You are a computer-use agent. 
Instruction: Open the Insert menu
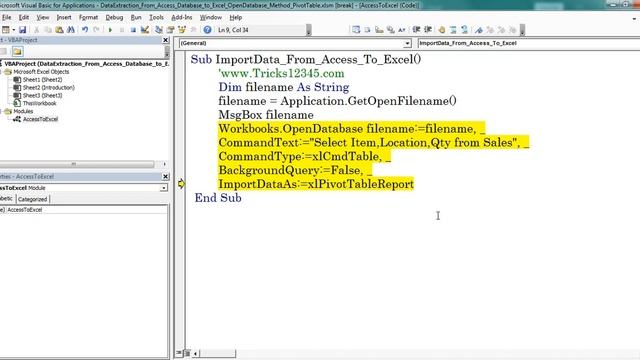64,18
